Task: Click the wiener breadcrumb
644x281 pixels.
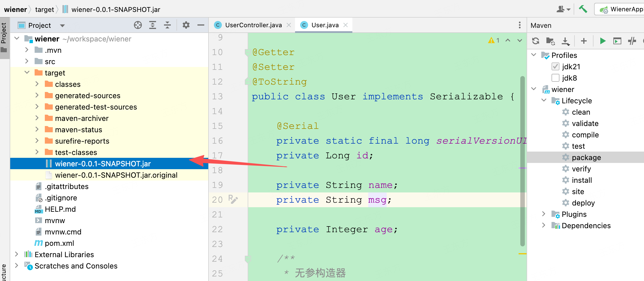Action: [x=15, y=9]
